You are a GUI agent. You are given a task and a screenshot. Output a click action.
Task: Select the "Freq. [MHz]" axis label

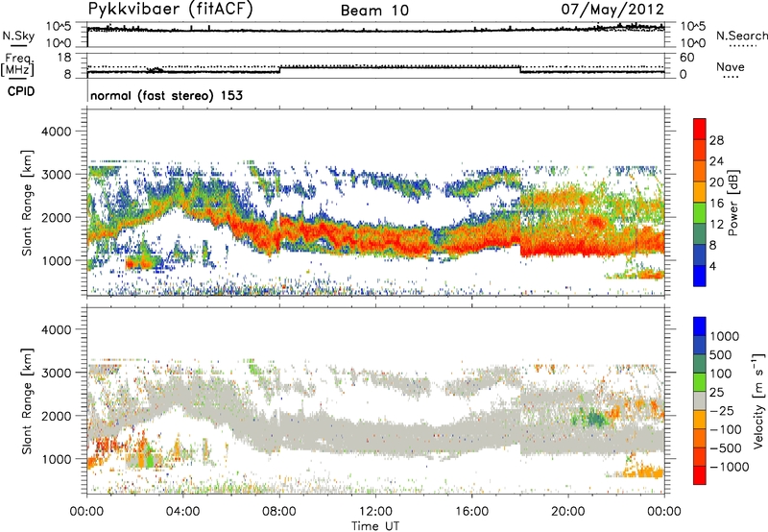pos(18,64)
